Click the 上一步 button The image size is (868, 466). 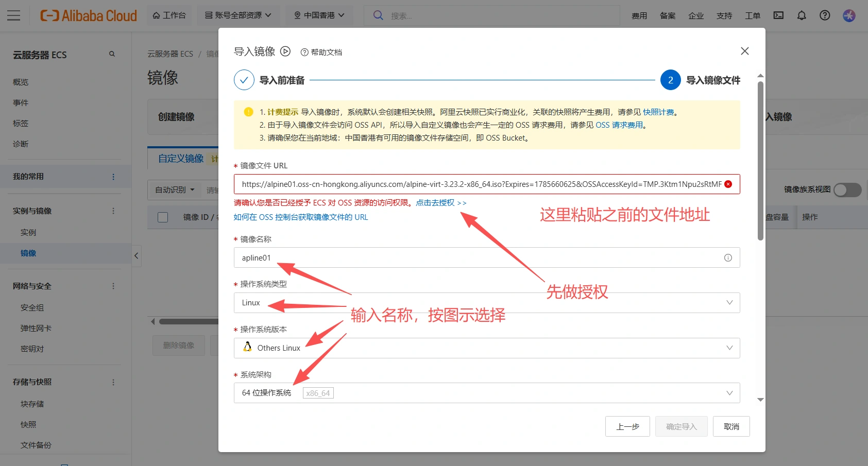tap(627, 426)
